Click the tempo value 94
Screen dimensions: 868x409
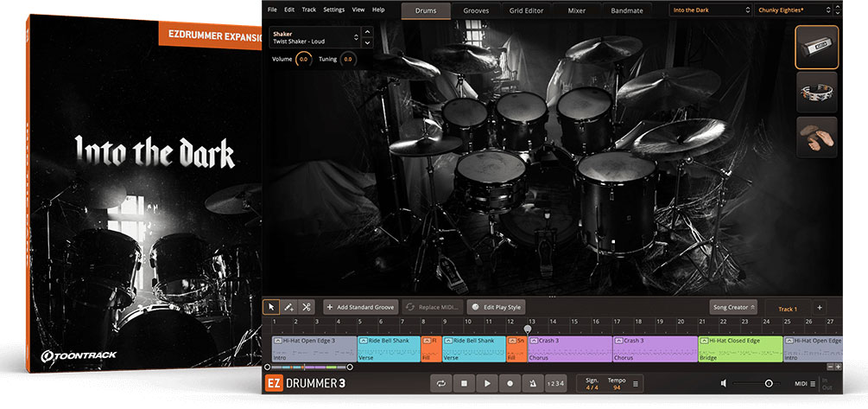coord(616,387)
